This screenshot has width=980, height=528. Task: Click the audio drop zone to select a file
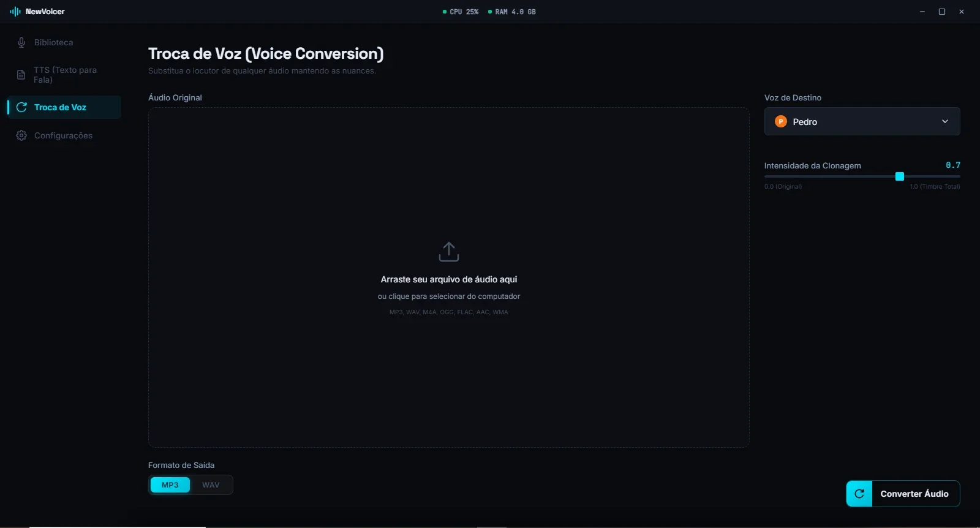(449, 277)
